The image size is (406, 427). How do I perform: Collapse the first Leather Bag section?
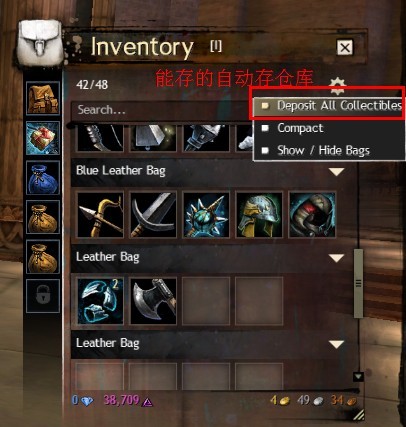pos(336,258)
